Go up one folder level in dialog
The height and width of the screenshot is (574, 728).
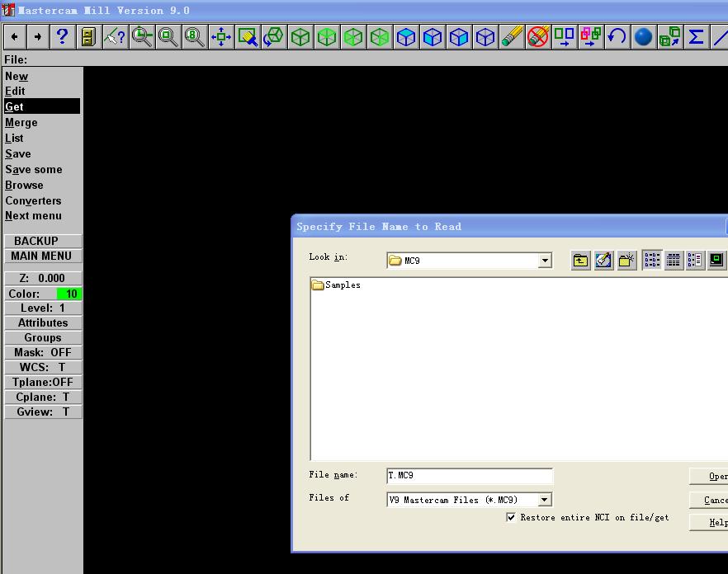coord(580,261)
